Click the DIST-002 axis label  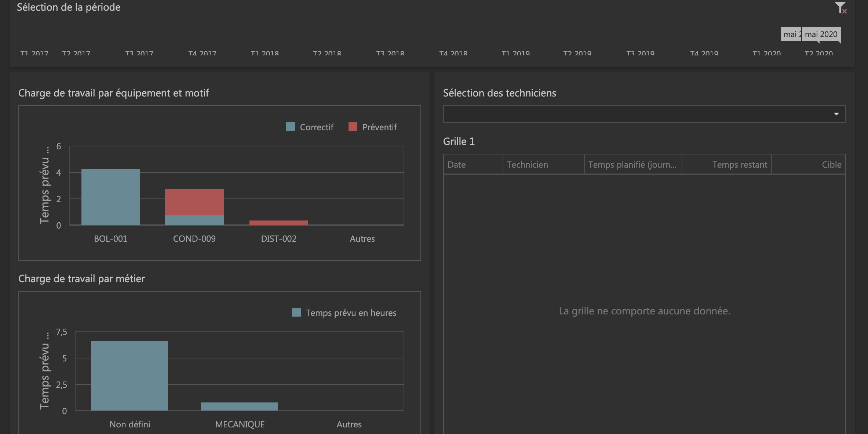click(279, 239)
